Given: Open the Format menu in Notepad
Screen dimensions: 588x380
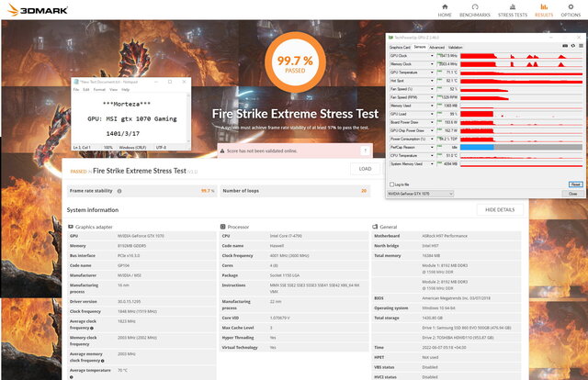Looking at the screenshot, I should [x=99, y=90].
